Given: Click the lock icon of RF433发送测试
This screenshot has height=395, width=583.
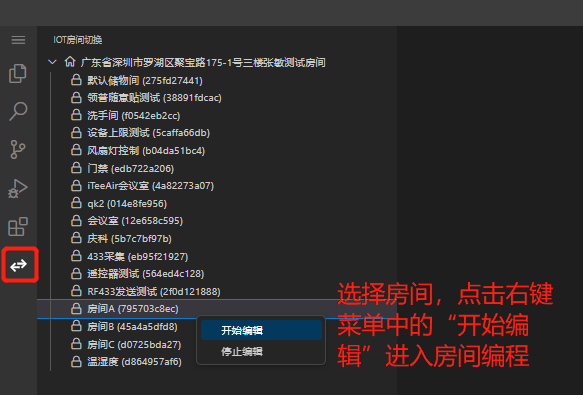Looking at the screenshot, I should pos(76,291).
